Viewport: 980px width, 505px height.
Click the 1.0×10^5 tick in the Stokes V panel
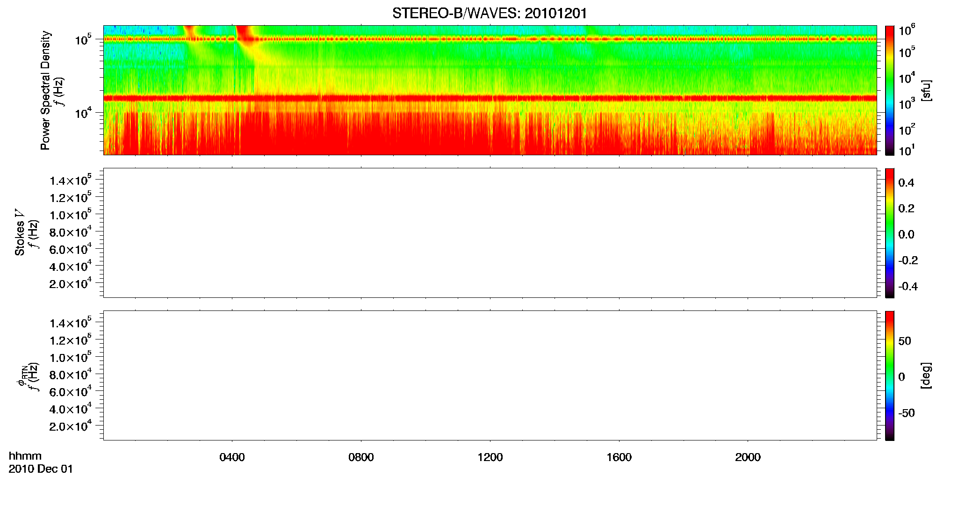click(71, 215)
